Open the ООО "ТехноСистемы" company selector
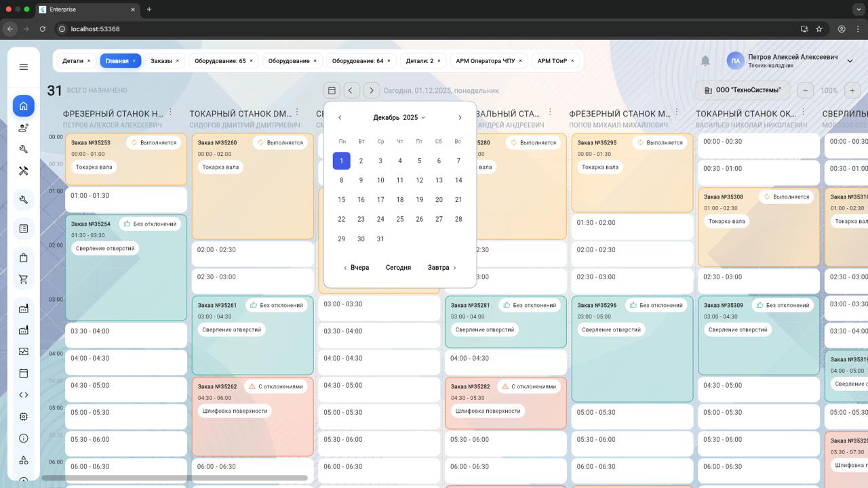This screenshot has height=488, width=868. click(743, 90)
